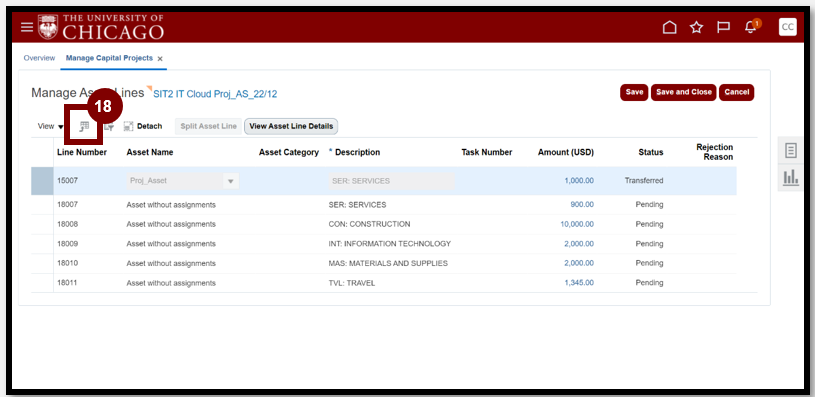Open SIT2 IT Cloud Proj_AS_22/12 link
The height and width of the screenshot is (397, 815).
click(x=215, y=94)
